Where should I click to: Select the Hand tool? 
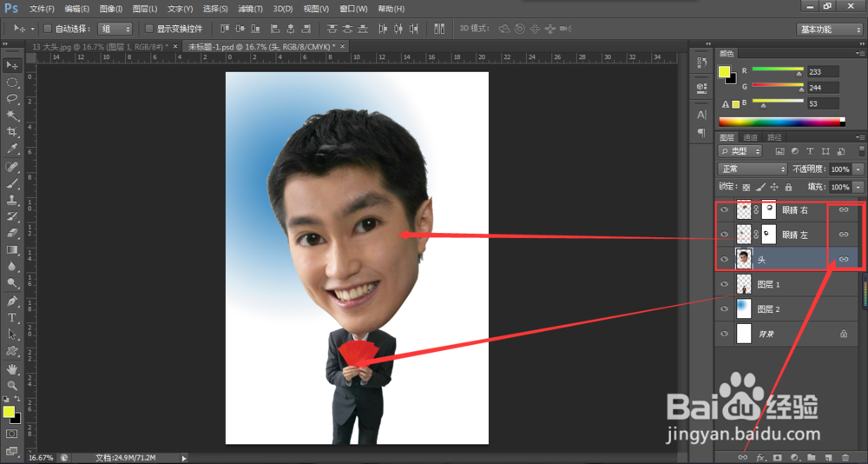pos(11,369)
